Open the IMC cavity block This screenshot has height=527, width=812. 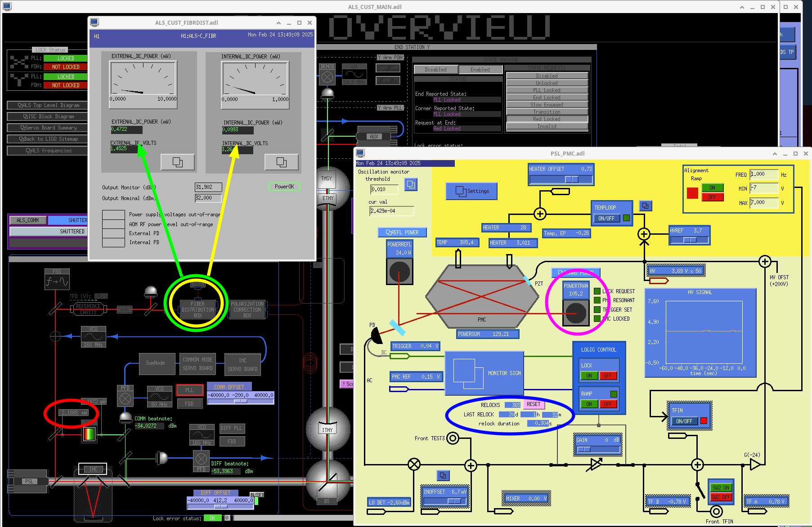[x=93, y=469]
